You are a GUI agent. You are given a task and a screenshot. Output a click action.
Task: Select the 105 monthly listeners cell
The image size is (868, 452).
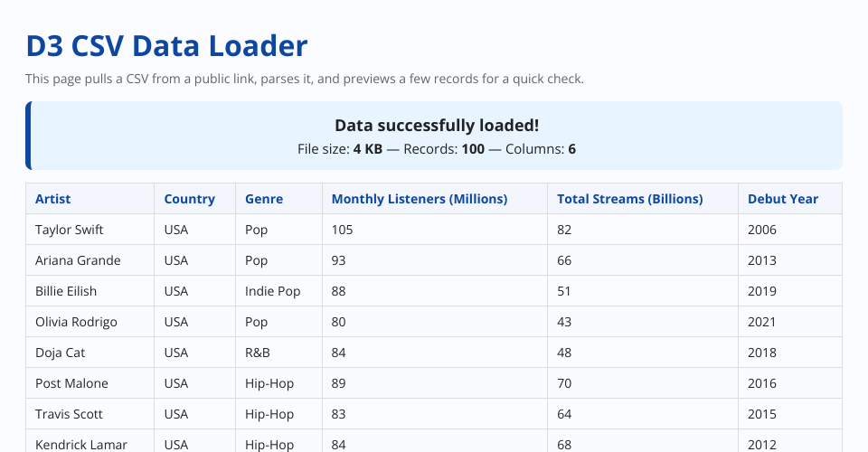tap(342, 230)
